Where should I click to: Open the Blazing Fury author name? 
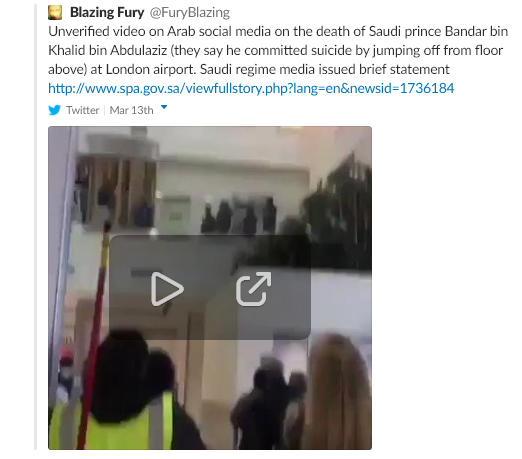[x=107, y=13]
